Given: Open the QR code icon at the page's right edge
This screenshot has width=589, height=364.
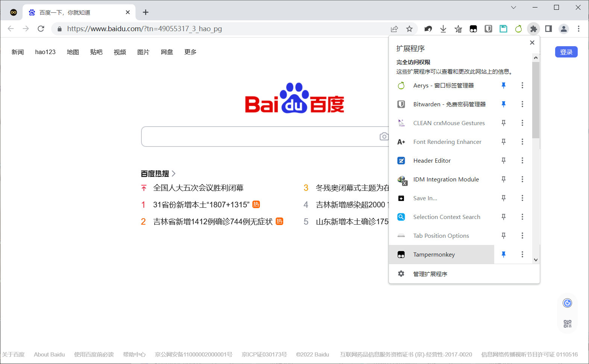Looking at the screenshot, I should click(568, 324).
